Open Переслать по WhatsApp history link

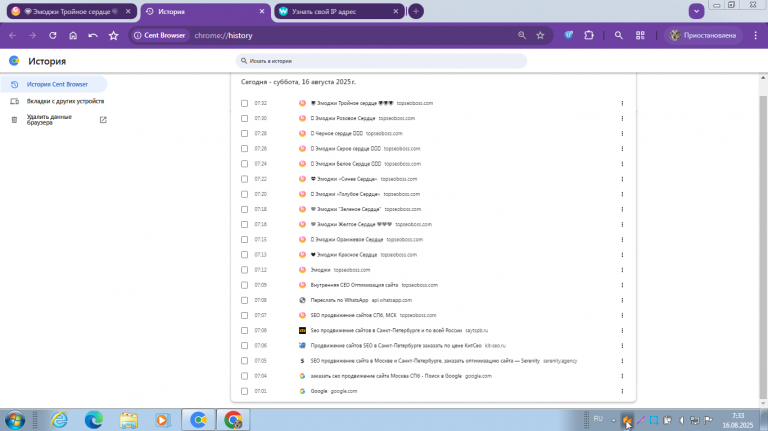click(x=339, y=300)
